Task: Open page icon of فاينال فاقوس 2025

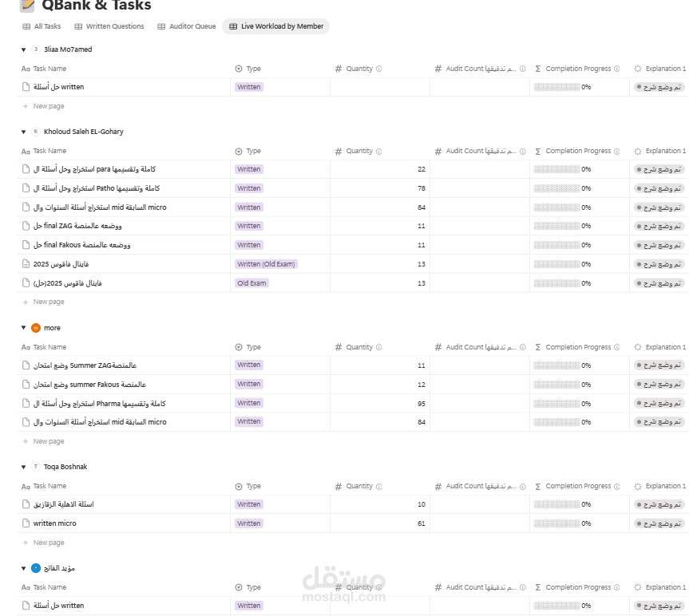Action: click(x=26, y=264)
